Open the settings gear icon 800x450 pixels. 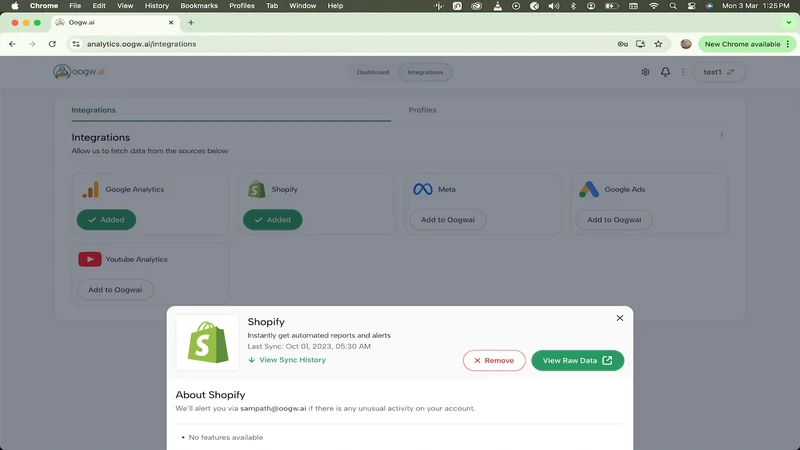pos(645,72)
